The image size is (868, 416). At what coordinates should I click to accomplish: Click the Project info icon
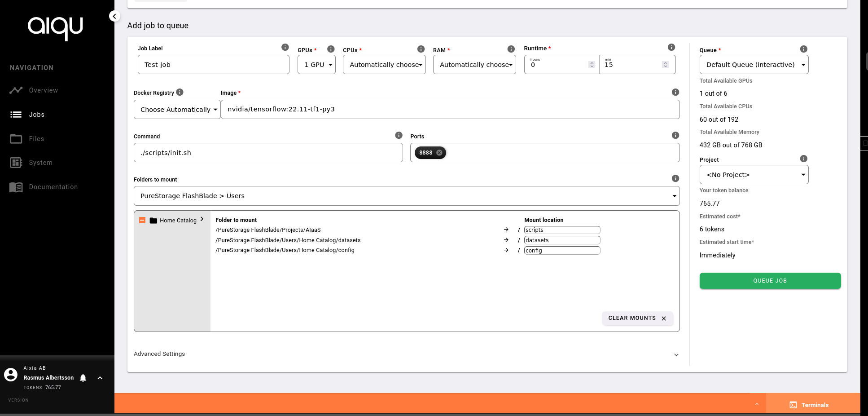tap(803, 159)
